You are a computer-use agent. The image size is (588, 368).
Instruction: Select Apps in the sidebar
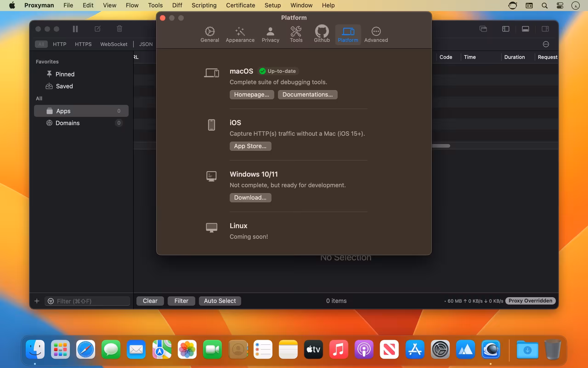pyautogui.click(x=81, y=111)
